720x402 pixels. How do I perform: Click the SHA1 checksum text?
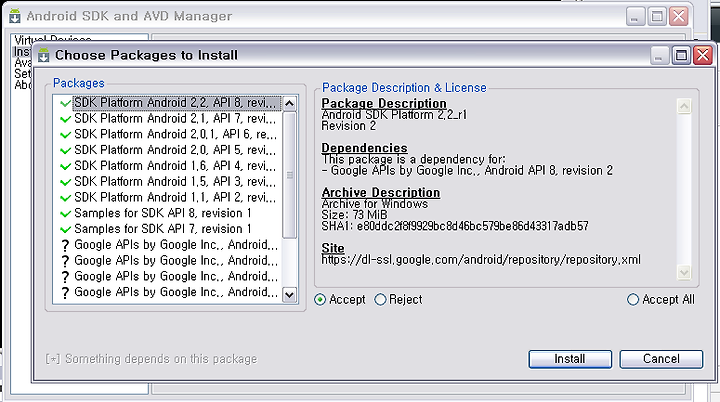coord(455,226)
